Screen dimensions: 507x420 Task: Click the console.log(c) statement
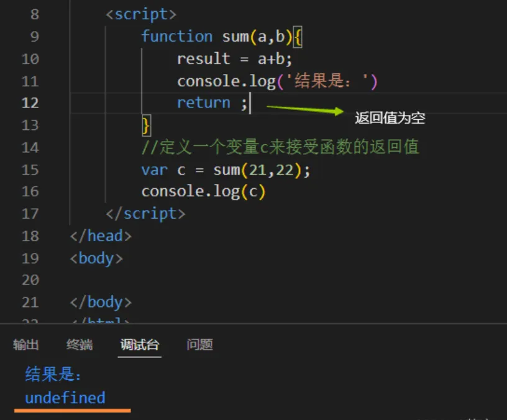[203, 192]
